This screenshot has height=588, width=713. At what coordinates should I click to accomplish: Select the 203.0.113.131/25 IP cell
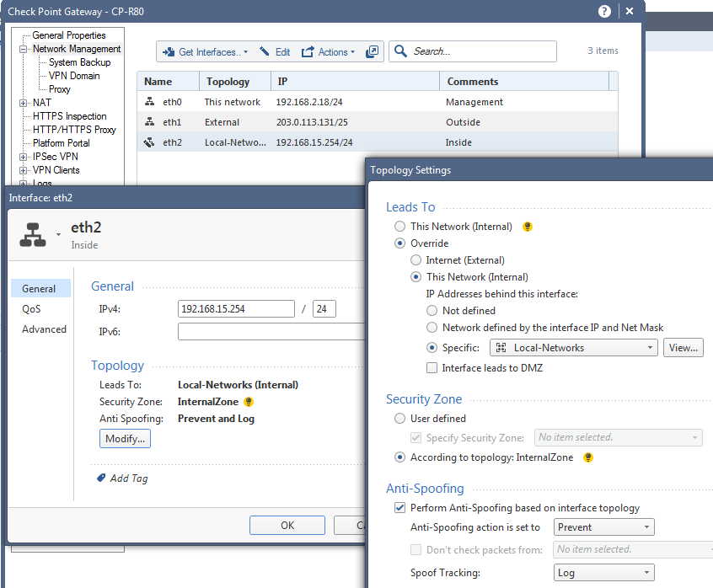[312, 122]
